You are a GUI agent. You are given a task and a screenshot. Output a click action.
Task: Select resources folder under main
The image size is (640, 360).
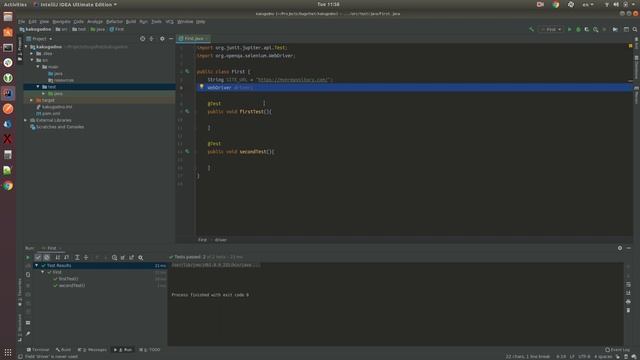(x=61, y=80)
